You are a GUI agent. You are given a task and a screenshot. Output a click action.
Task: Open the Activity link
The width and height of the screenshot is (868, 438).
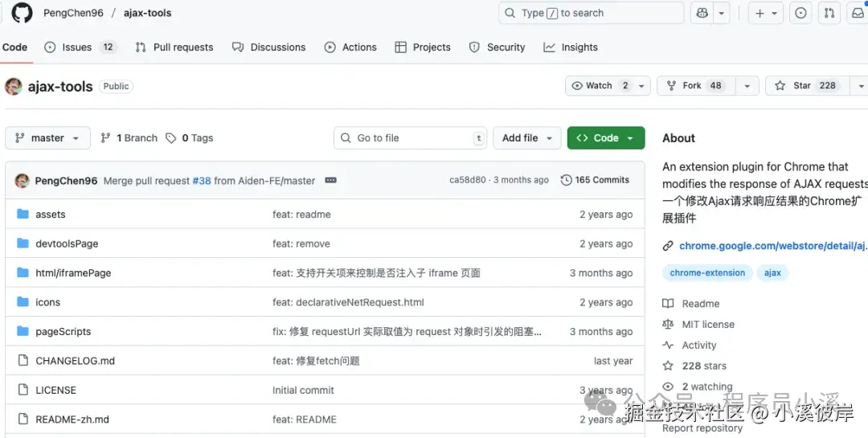click(x=690, y=345)
